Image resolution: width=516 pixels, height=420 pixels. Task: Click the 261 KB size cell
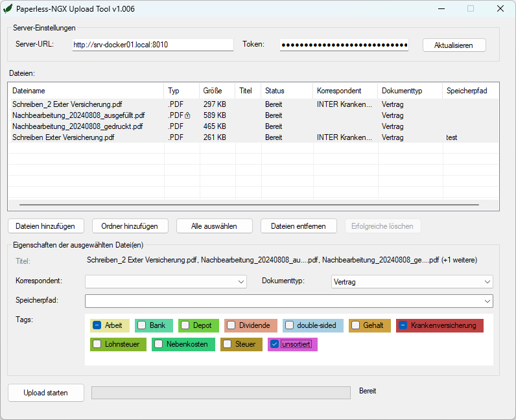pos(215,137)
